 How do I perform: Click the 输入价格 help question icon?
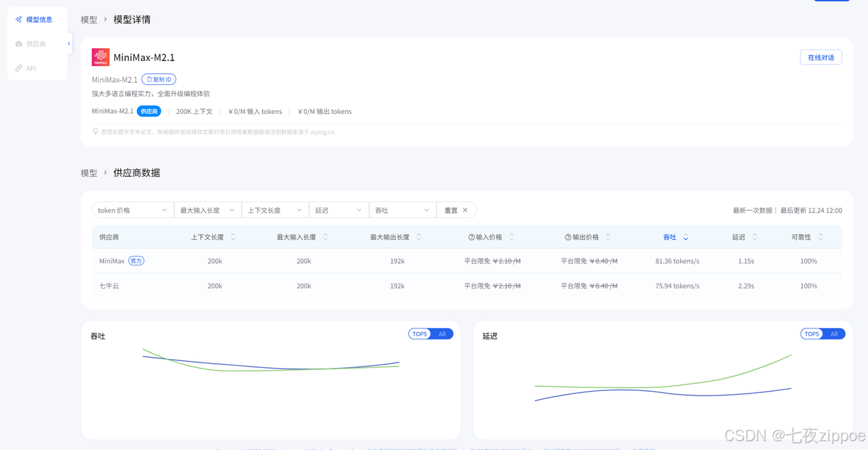(471, 238)
